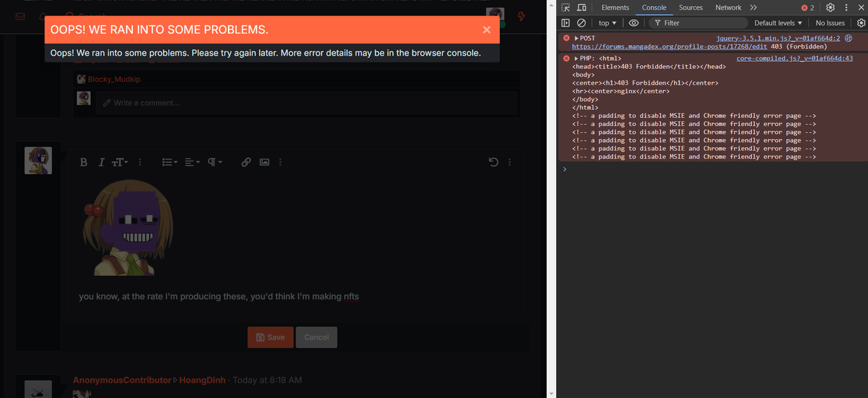Click the console prompt input line

(712, 169)
